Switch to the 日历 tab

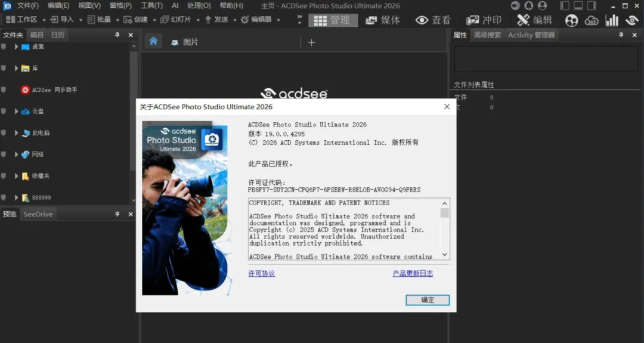(x=57, y=35)
